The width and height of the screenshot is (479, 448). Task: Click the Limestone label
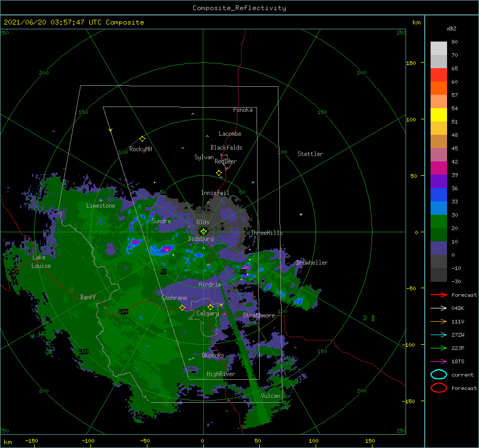pyautogui.click(x=101, y=206)
